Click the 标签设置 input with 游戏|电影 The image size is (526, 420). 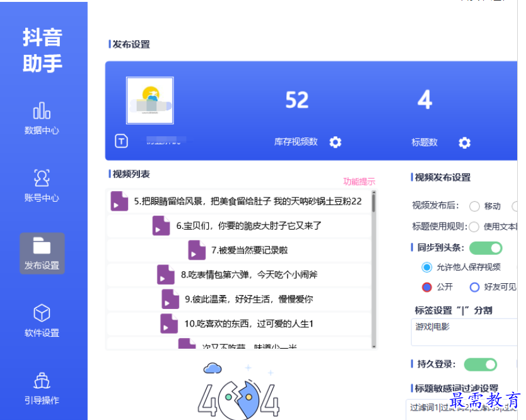click(x=464, y=332)
